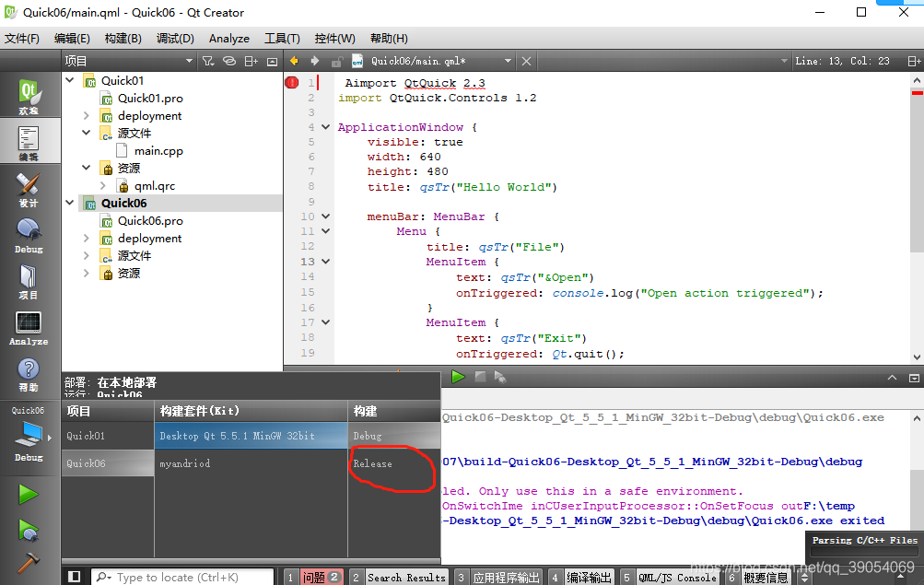Run the project with green arrow
Screen dimensions: 924x585
[x=28, y=495]
